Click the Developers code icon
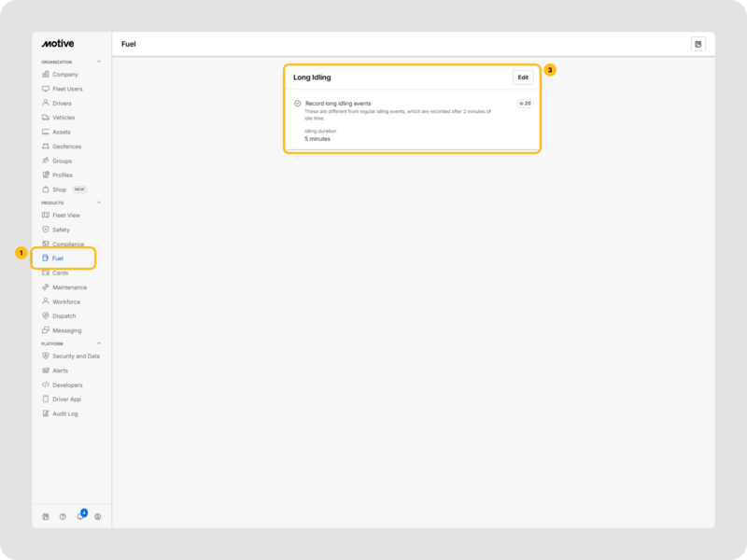Viewport: 747px width, 560px height. coord(46,385)
